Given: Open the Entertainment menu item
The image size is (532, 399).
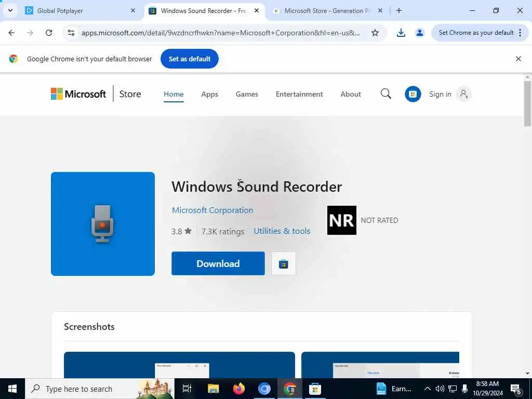Looking at the screenshot, I should click(299, 94).
